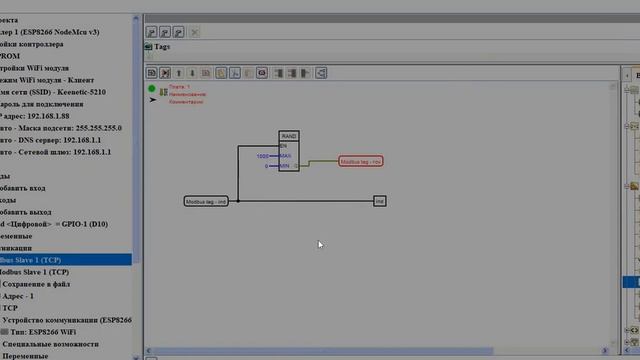Select the ind output block on canvas
This screenshot has width=640, height=360.
[x=380, y=201]
